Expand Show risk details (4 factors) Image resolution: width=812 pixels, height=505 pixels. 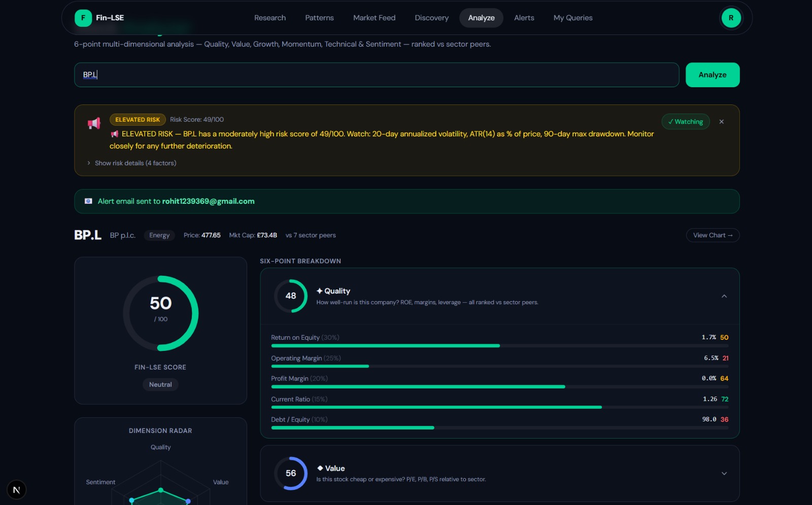click(132, 163)
